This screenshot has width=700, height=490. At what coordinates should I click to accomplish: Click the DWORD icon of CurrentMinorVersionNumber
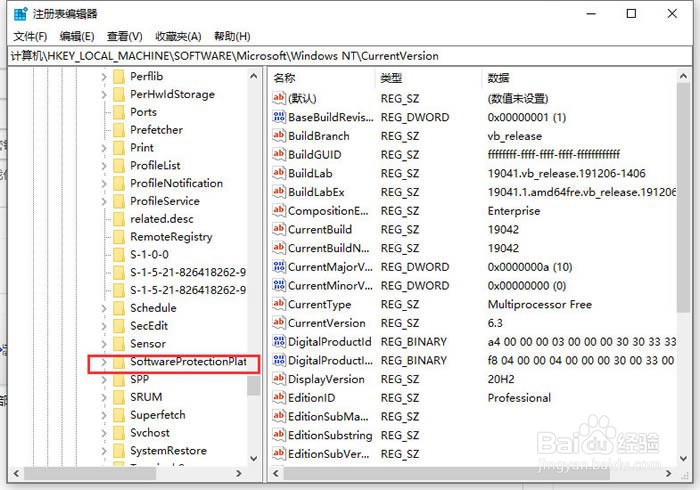point(279,286)
